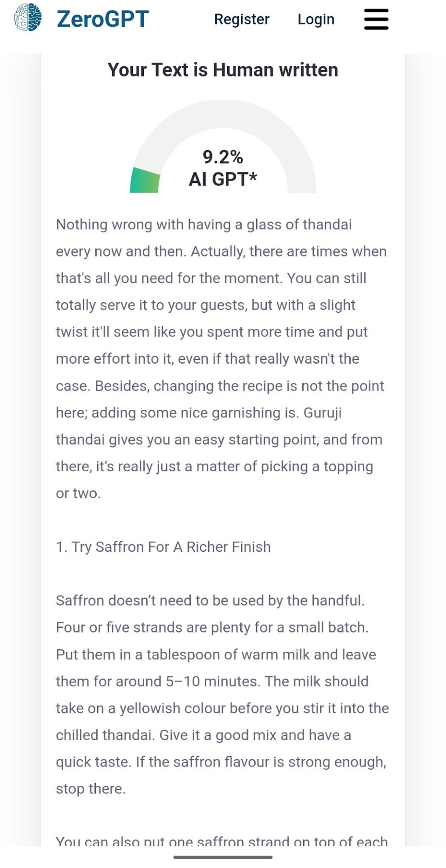Click the sentence mentioning 'Guruji thandai gives you'
The width and height of the screenshot is (446, 868).
tap(219, 452)
